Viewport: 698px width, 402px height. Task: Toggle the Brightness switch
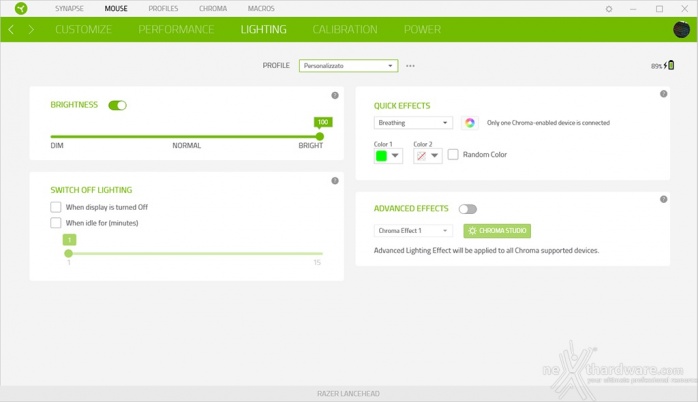coord(118,105)
